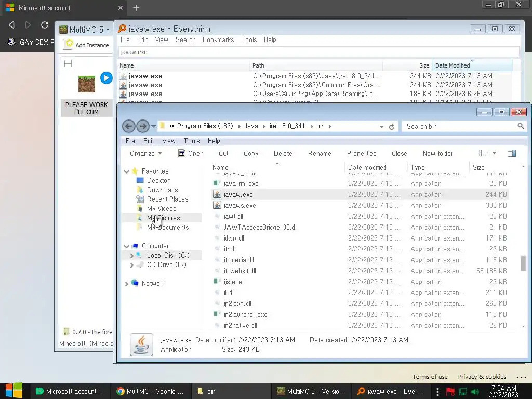Click the change view icon

(x=483, y=153)
